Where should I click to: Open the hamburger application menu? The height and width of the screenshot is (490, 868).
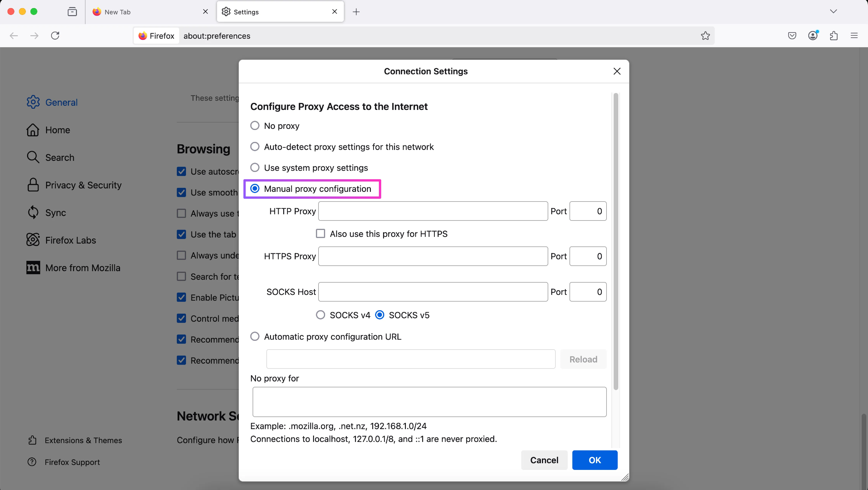[x=854, y=36]
